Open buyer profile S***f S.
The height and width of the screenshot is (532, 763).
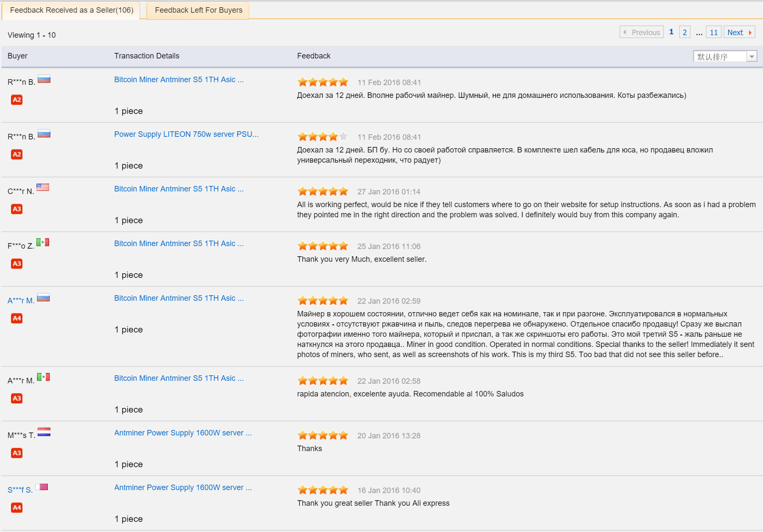[x=20, y=490]
